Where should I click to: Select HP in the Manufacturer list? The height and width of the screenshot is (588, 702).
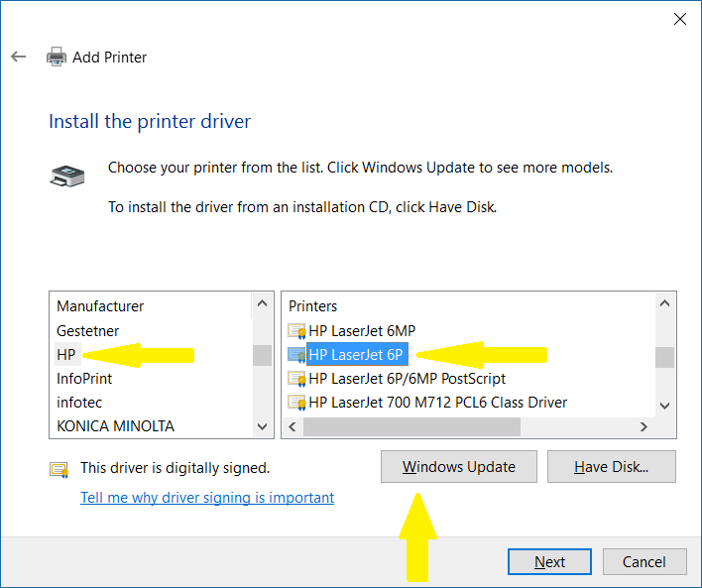(x=66, y=355)
